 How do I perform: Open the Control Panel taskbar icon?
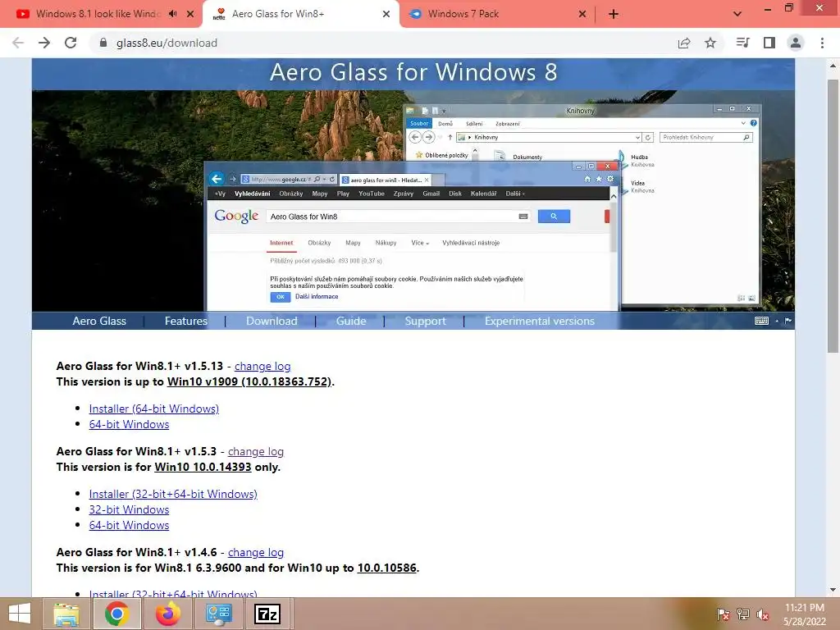coord(218,614)
